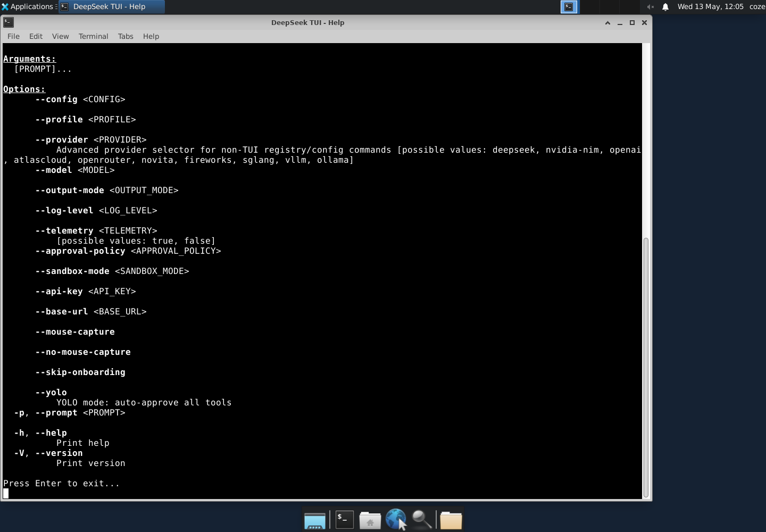Click the "--mouse-capture" option without the no- prefix

point(75,332)
